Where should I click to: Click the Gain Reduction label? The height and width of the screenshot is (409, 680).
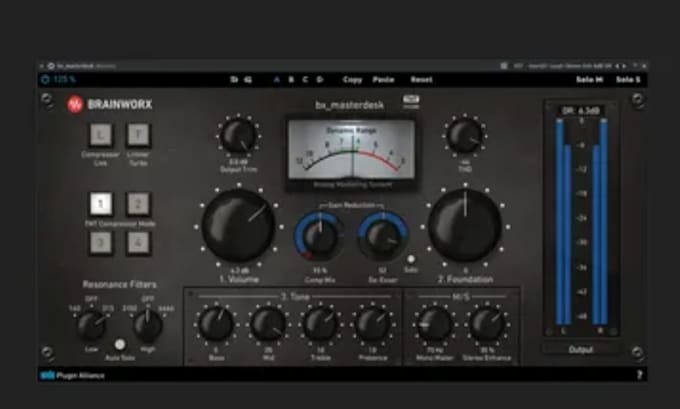pos(352,205)
